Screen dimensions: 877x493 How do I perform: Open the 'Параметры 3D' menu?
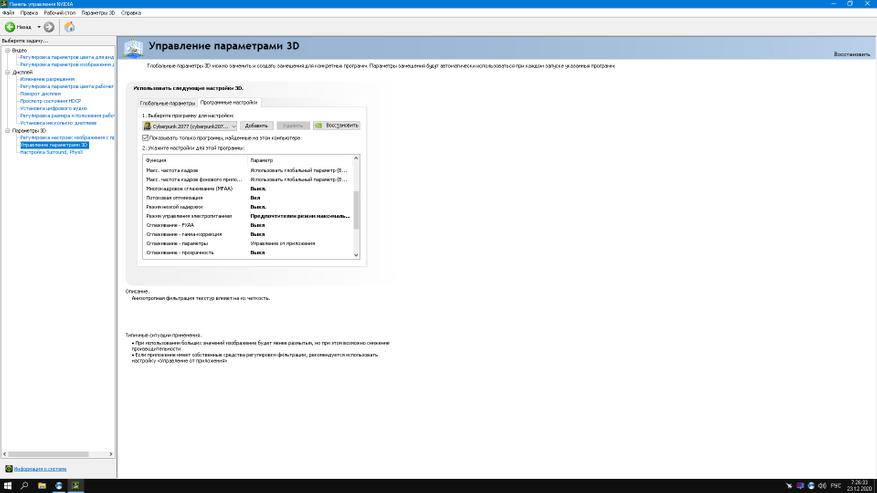click(x=99, y=12)
